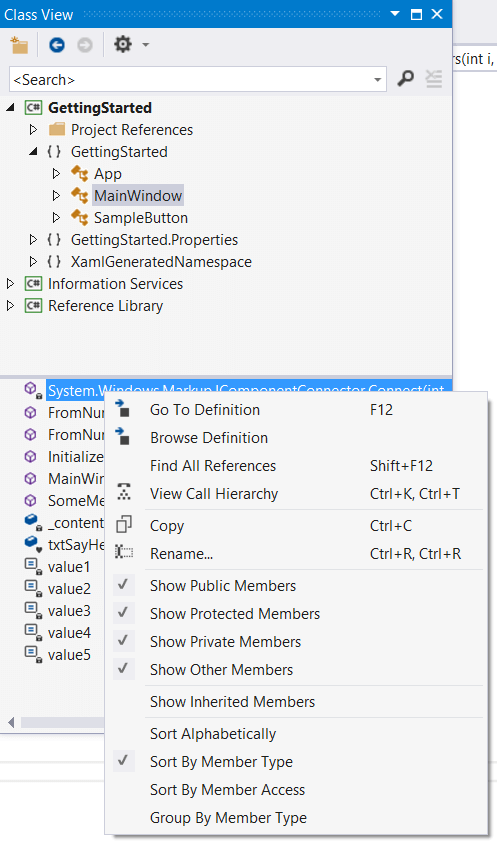Select the value2 member
Screen dimensions: 497x845
(68, 589)
